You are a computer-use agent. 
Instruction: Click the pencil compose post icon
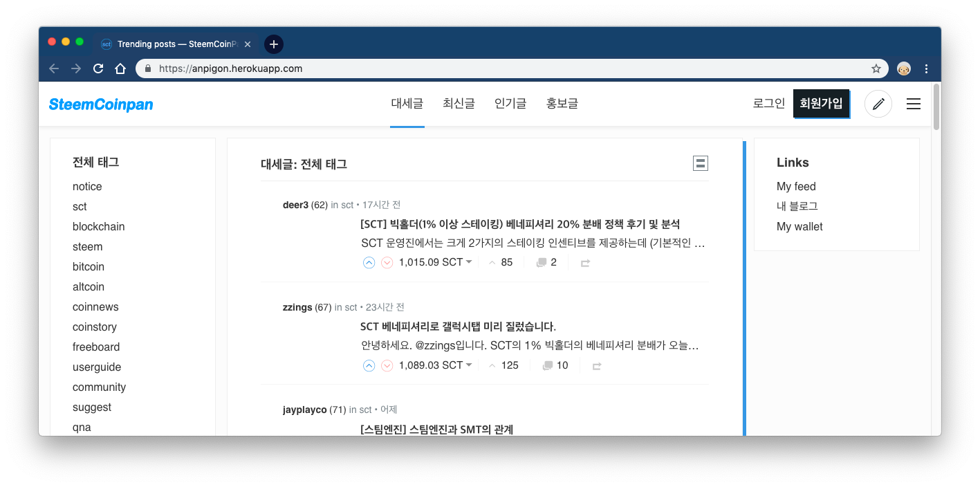(x=878, y=104)
